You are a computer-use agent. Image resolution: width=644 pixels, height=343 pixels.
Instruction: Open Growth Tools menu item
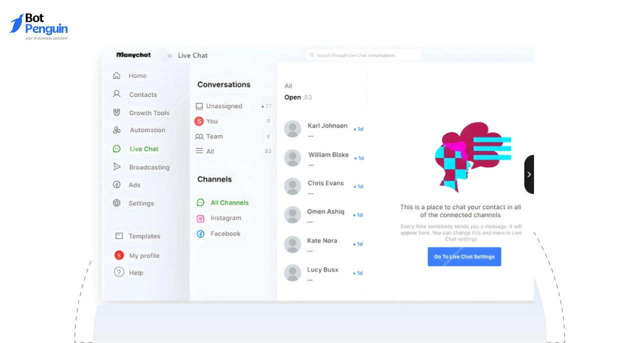click(x=149, y=113)
